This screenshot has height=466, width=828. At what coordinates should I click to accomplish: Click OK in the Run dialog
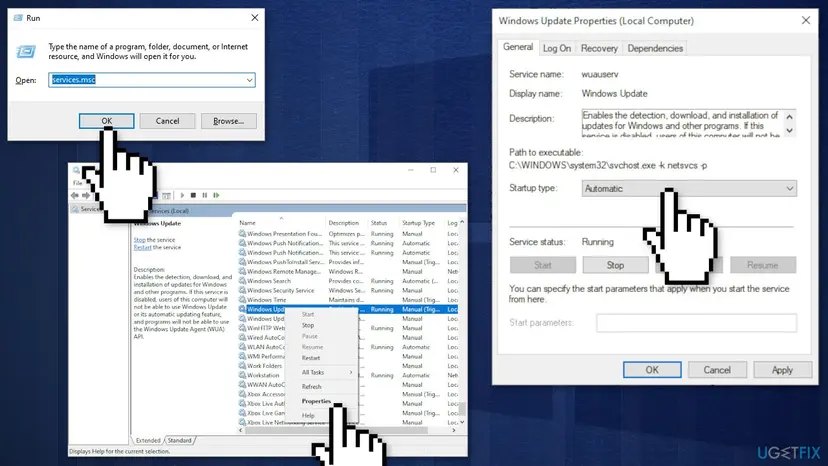pos(107,121)
